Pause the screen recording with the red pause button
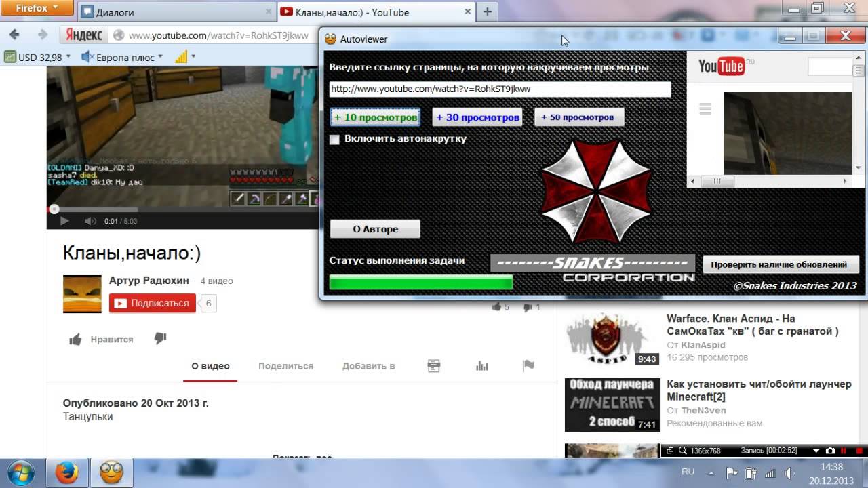Viewport: 868px width, 488px height. [x=844, y=451]
